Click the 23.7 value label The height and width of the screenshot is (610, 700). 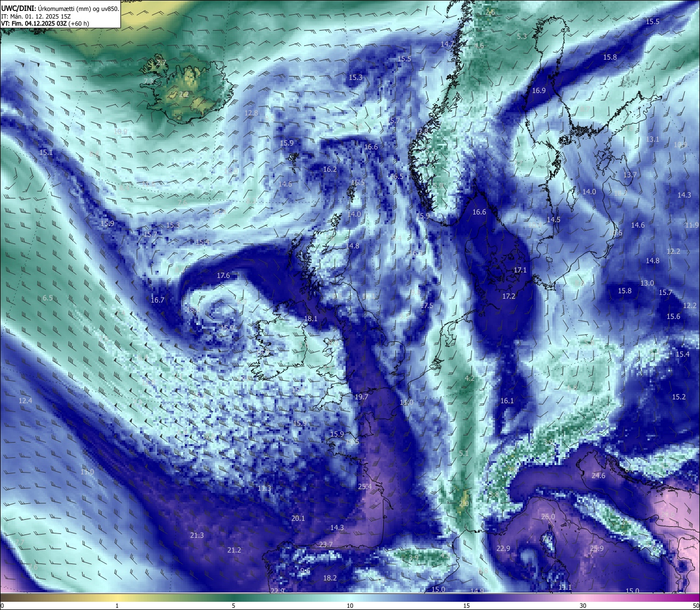point(326,544)
